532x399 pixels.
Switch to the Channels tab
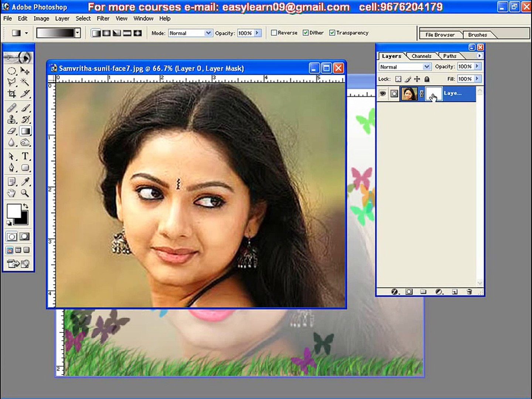pos(422,56)
